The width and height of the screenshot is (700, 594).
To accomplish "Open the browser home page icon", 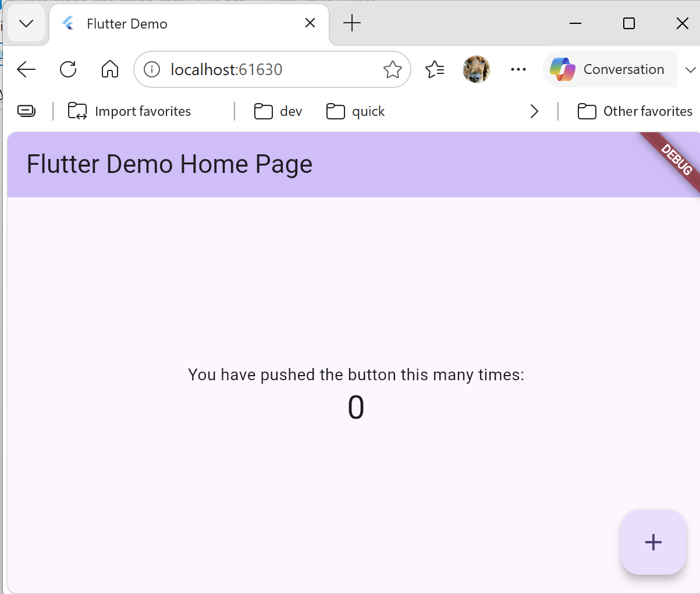I will pos(110,69).
